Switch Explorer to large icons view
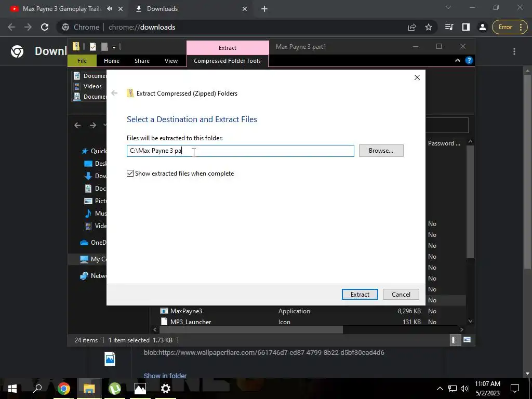532x399 pixels. 467,340
